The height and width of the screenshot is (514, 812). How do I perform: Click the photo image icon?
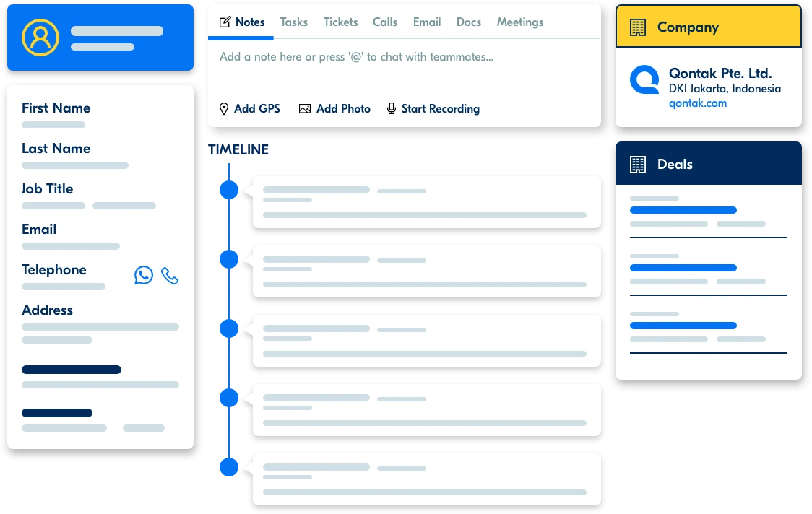click(x=305, y=109)
